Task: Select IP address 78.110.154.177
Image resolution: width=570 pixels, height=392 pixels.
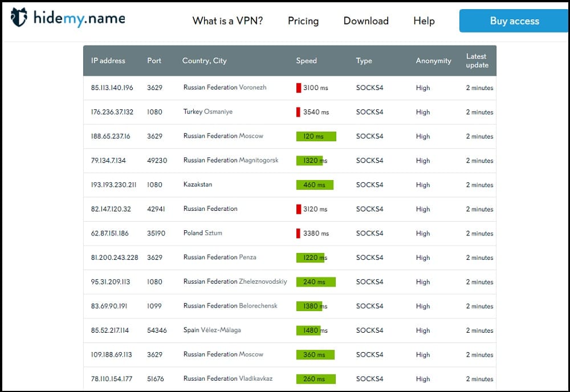Action: (112, 379)
